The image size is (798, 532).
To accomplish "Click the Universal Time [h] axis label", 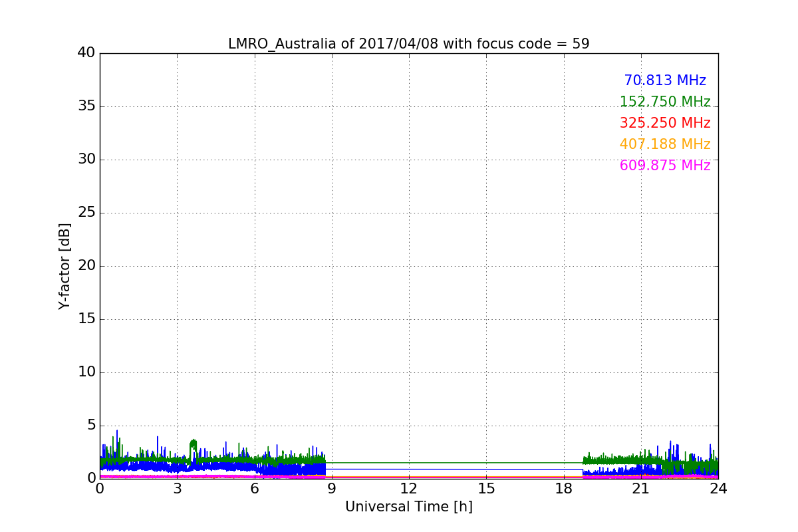I will (408, 507).
